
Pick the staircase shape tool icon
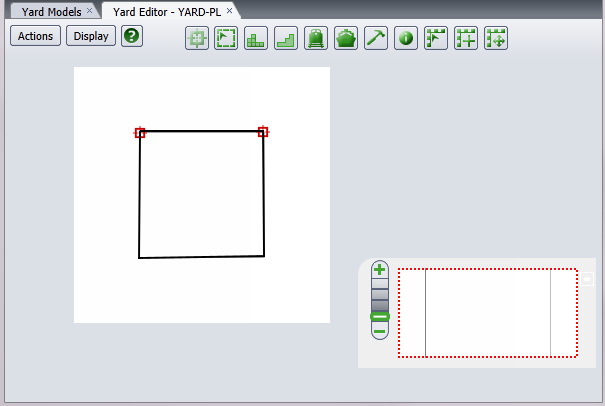(286, 38)
